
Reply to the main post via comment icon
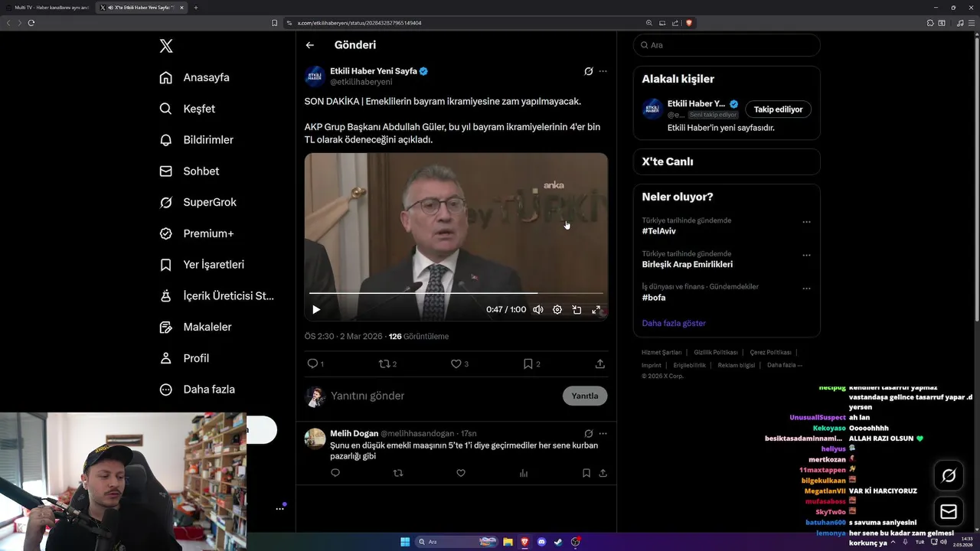(312, 364)
